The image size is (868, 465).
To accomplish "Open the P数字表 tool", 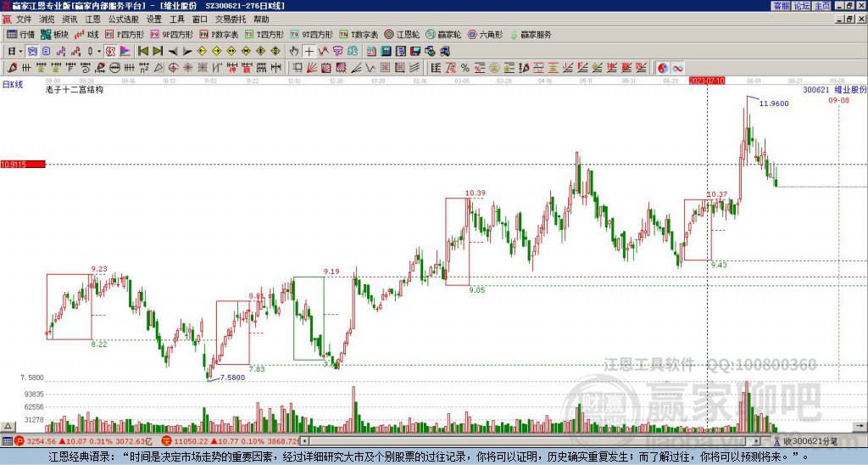I will (219, 34).
